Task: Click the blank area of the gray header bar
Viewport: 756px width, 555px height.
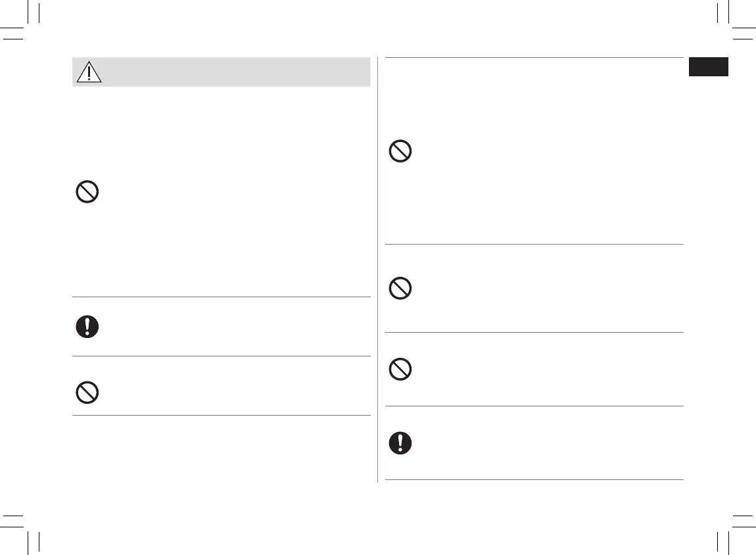Action: click(x=237, y=72)
